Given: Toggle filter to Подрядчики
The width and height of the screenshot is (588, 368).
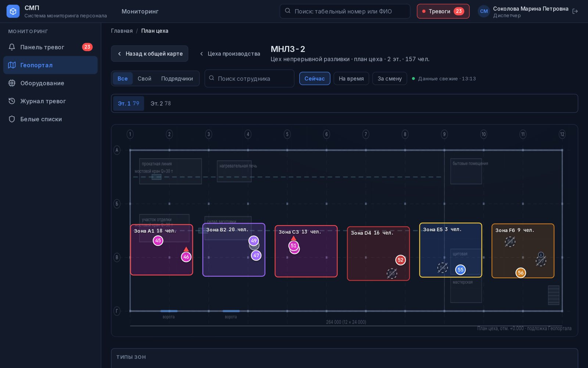Looking at the screenshot, I should pyautogui.click(x=177, y=79).
